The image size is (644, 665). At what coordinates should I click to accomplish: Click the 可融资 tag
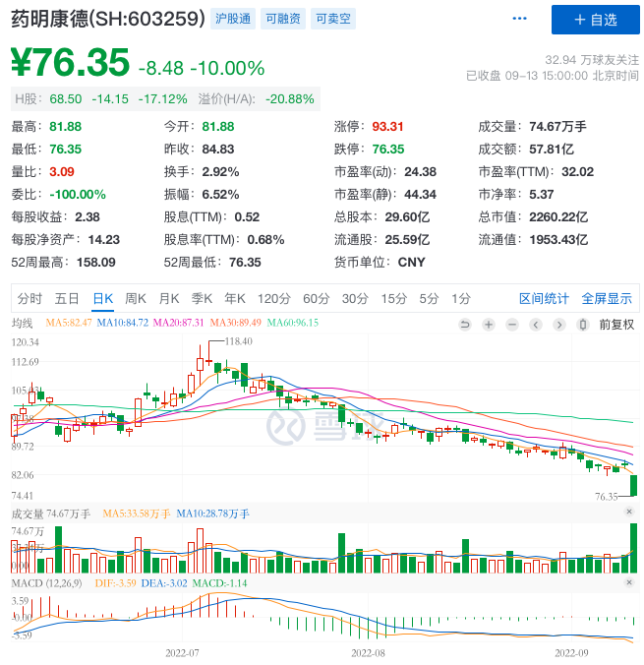[283, 19]
